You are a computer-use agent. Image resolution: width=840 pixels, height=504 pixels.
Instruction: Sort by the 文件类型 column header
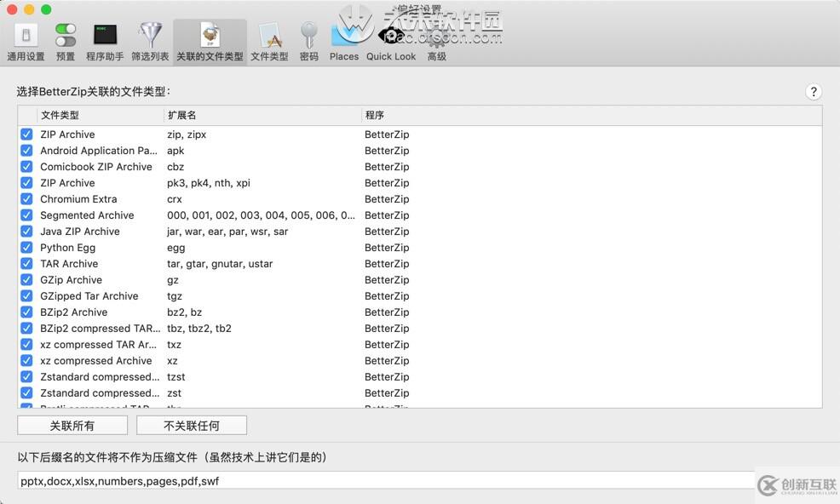coord(101,115)
